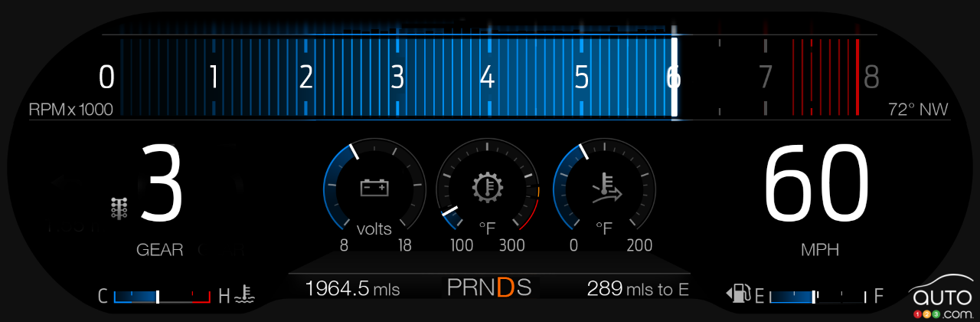Image resolution: width=980 pixels, height=322 pixels.
Task: Select the highlighted orange D gear letter
Action: pos(505,288)
